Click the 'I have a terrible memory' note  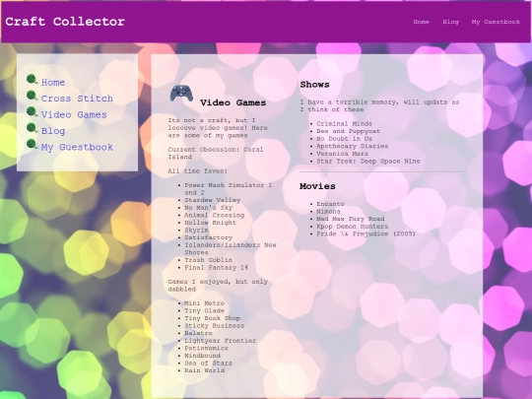[379, 105]
